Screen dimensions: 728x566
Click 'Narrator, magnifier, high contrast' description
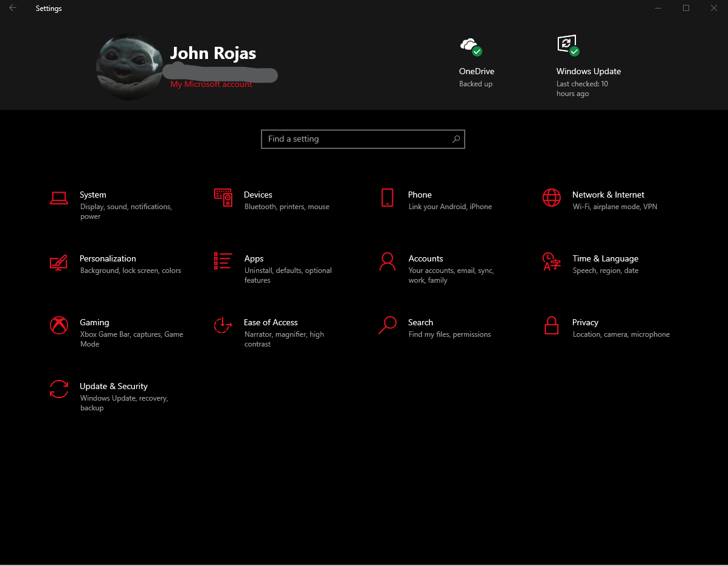click(x=285, y=339)
